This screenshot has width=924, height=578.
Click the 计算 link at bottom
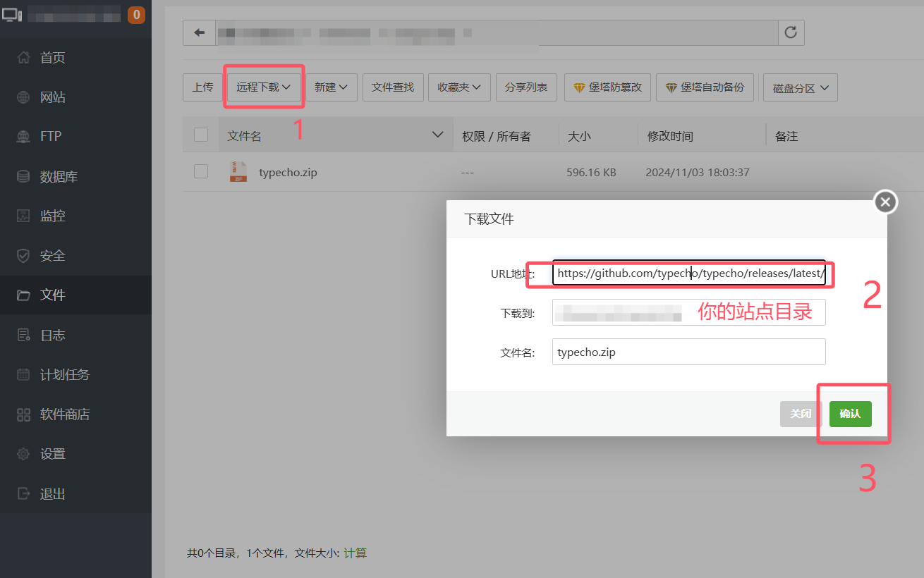(355, 553)
